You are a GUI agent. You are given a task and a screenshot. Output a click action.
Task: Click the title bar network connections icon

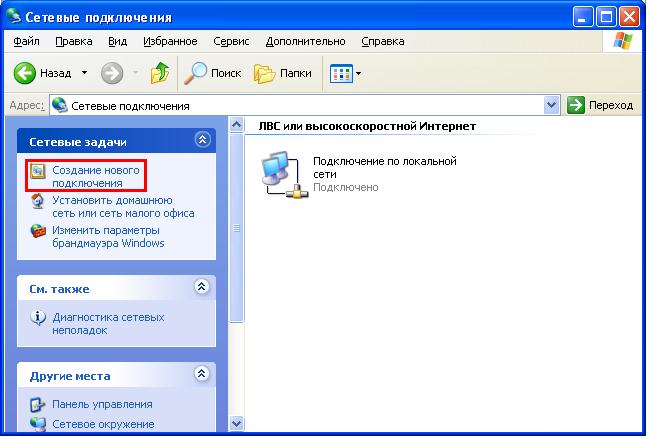[x=14, y=16]
